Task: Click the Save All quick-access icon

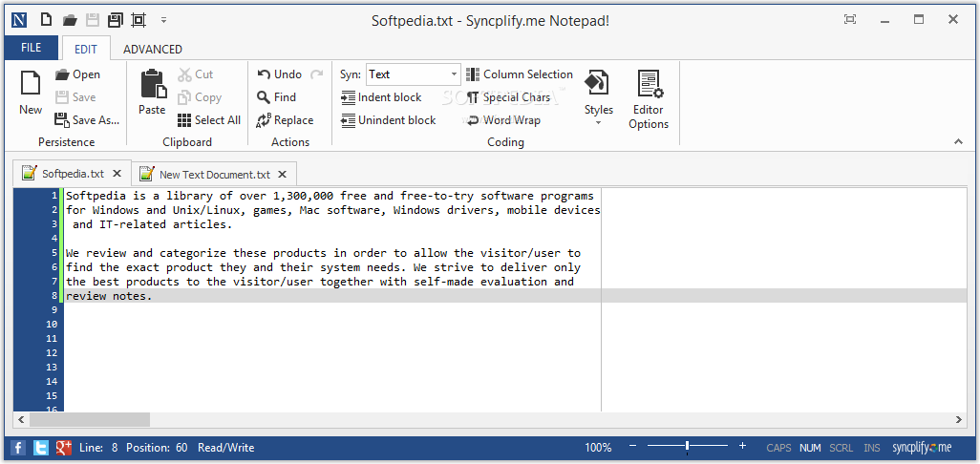Action: (x=115, y=20)
